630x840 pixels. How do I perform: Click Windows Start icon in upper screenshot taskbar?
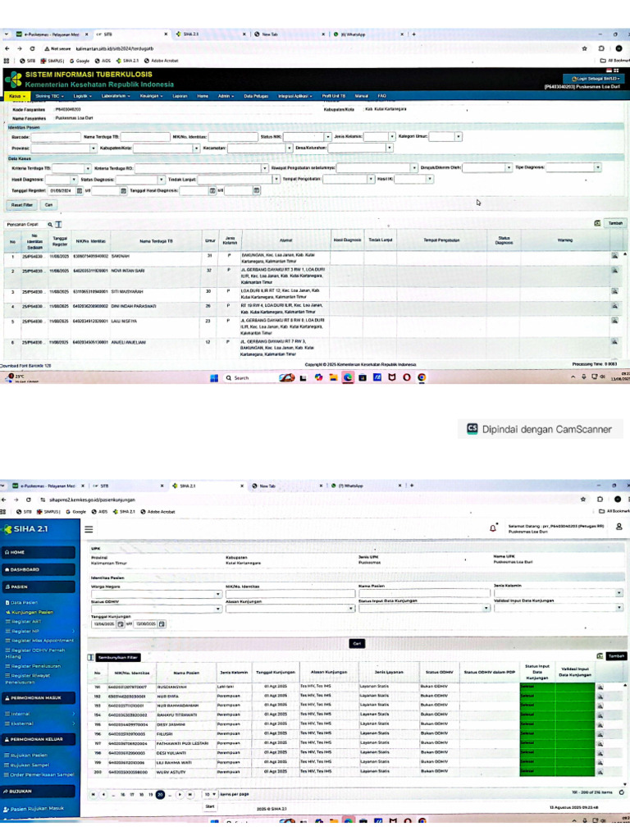click(x=214, y=377)
